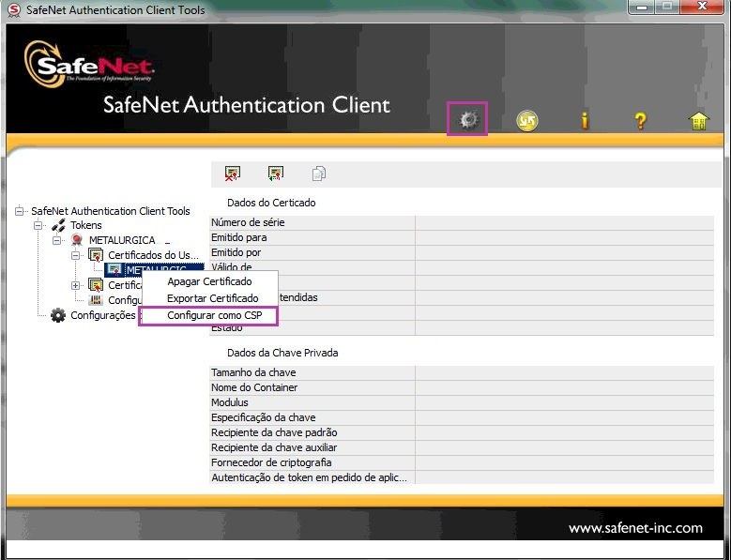Click Recipiente da chave padrão row
Image resolution: width=731 pixels, height=560 pixels.
click(x=462, y=432)
